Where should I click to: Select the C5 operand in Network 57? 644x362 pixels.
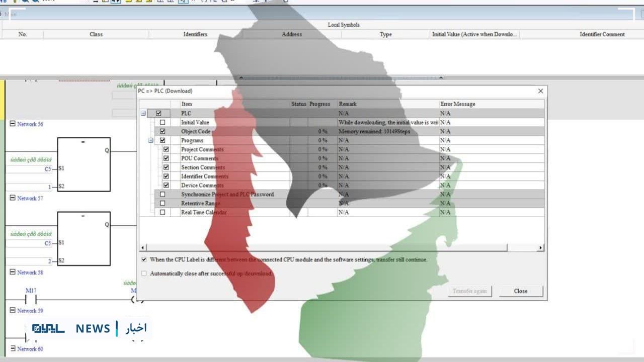tap(48, 243)
